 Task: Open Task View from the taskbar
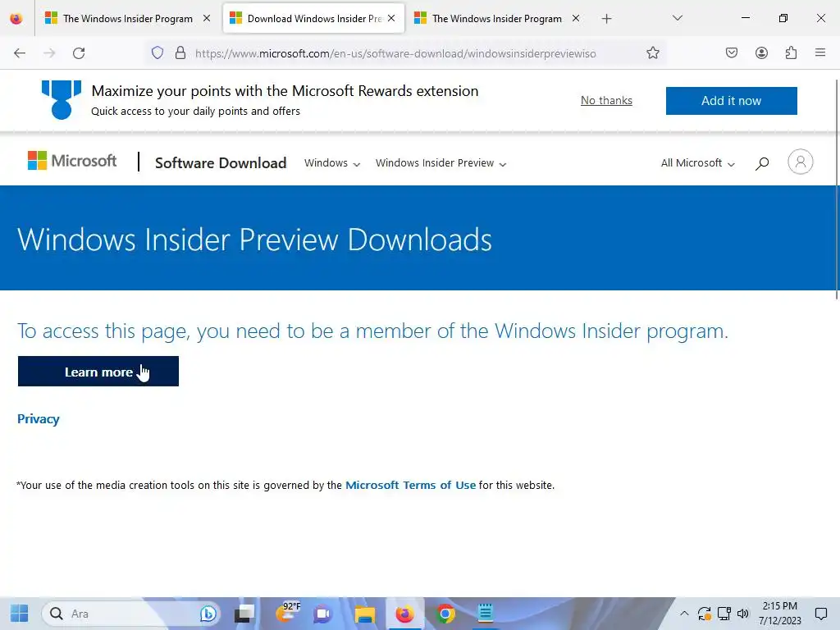click(x=244, y=614)
